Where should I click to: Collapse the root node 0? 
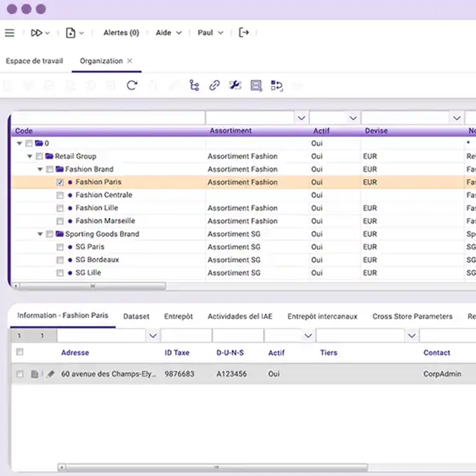19,143
